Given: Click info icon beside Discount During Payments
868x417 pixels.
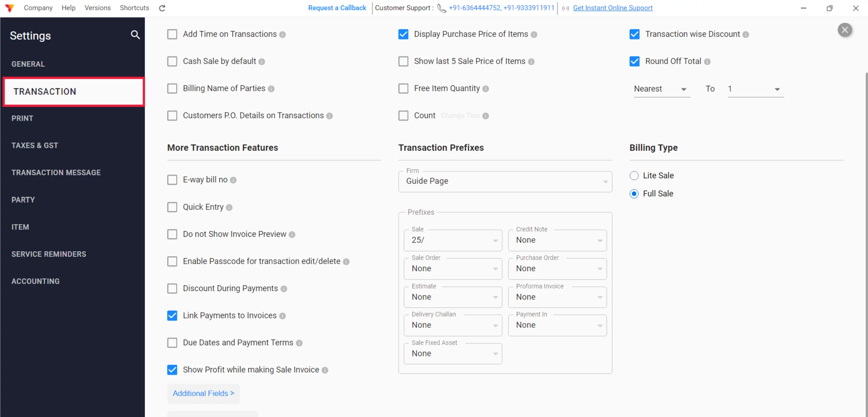Looking at the screenshot, I should [284, 289].
